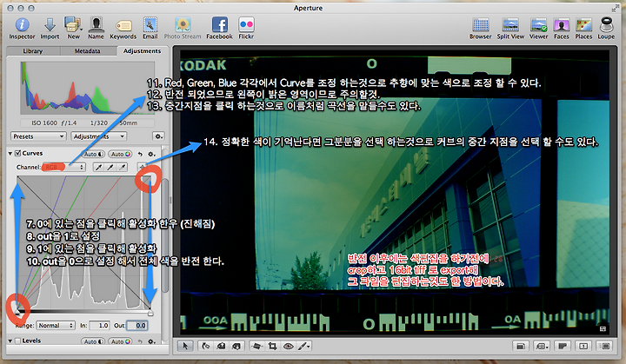This screenshot has width=626, height=364.
Task: Pick the black point eyedropper in Curves
Action: (98, 168)
